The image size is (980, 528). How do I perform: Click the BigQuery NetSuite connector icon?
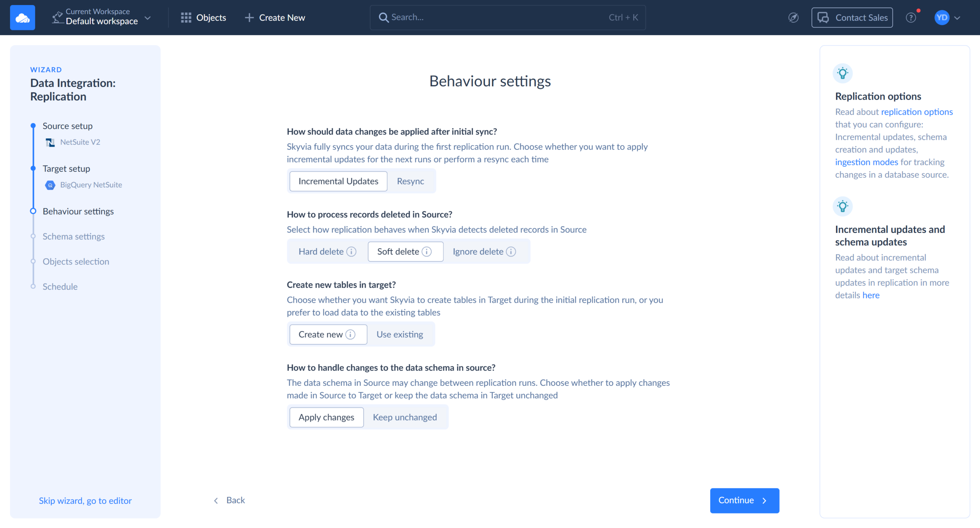coord(50,185)
